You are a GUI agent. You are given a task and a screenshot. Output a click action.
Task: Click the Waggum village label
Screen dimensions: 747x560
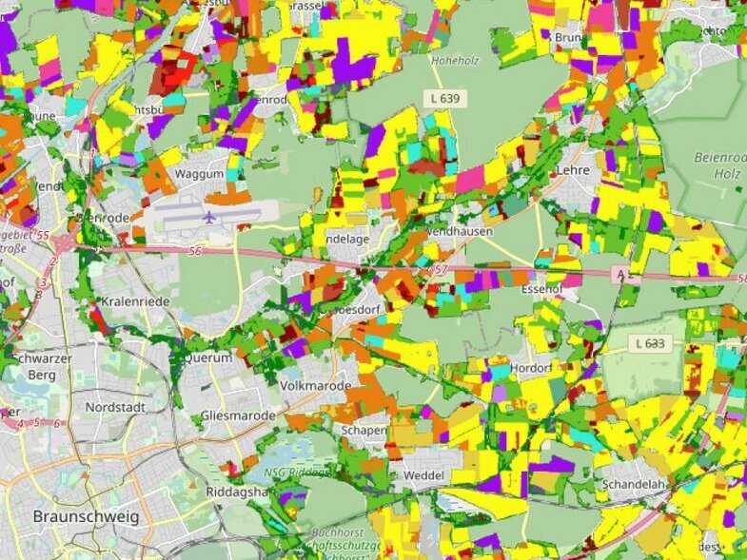click(x=198, y=175)
